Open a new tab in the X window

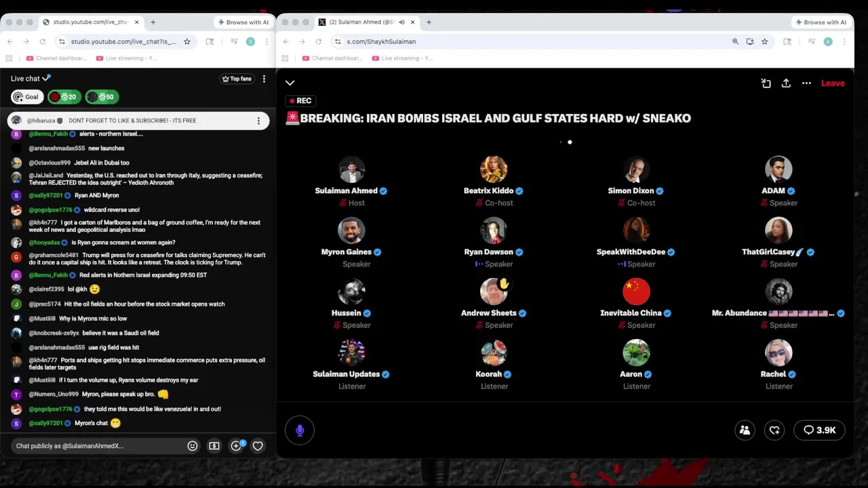point(429,22)
